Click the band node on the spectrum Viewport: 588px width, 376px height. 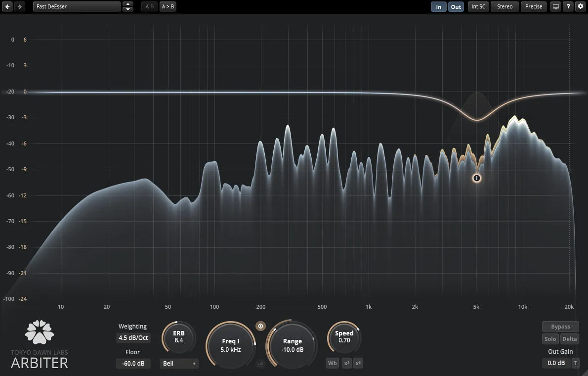click(x=476, y=178)
